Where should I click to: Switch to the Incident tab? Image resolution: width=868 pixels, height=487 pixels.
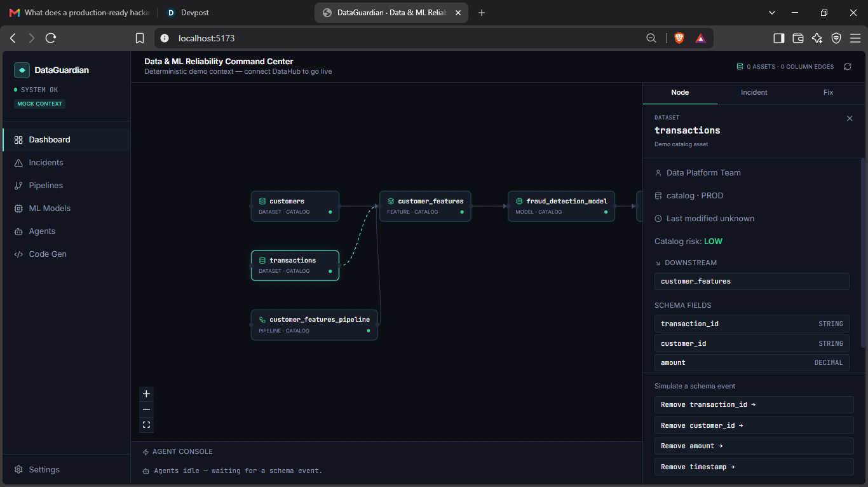tap(754, 92)
